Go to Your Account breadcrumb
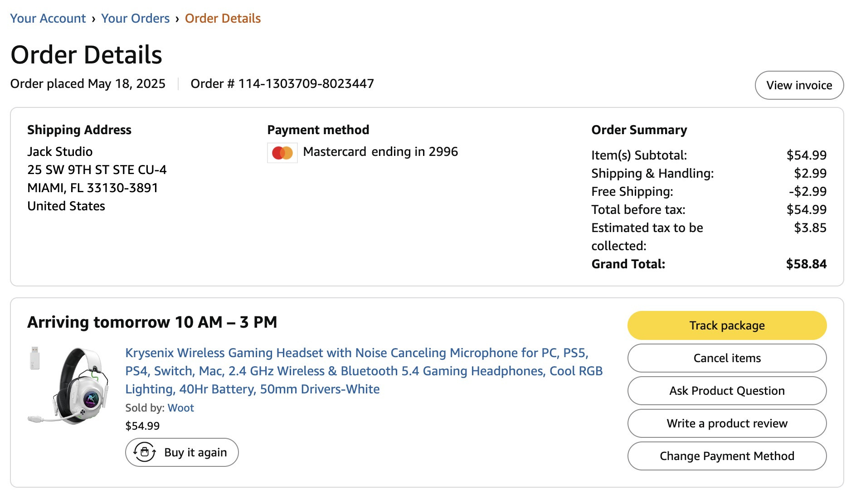Viewport: 856px width, 504px height. tap(48, 18)
